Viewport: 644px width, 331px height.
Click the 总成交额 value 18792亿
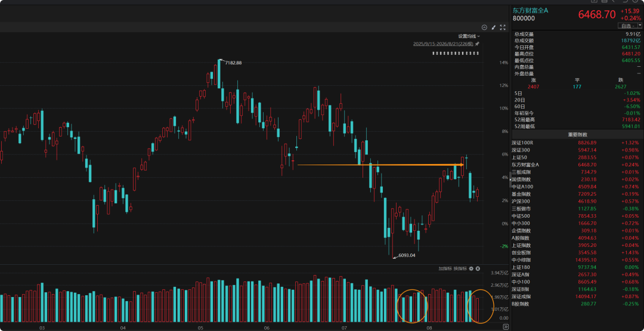(x=630, y=41)
